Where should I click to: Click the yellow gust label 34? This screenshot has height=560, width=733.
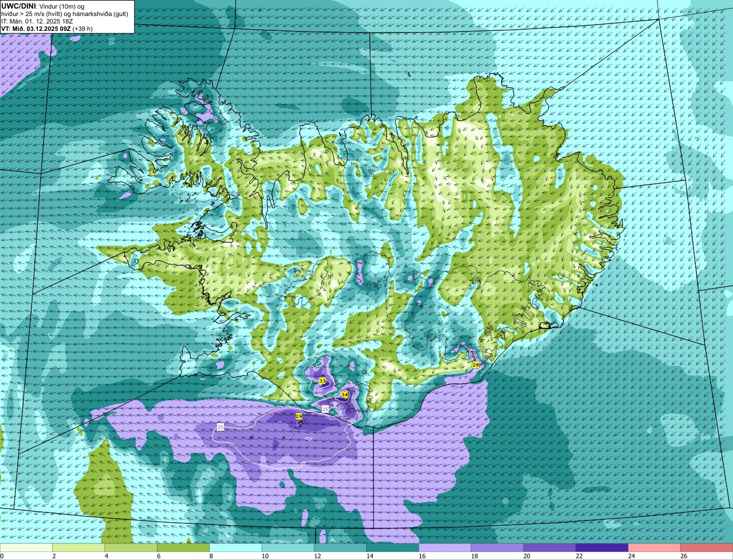pos(345,395)
